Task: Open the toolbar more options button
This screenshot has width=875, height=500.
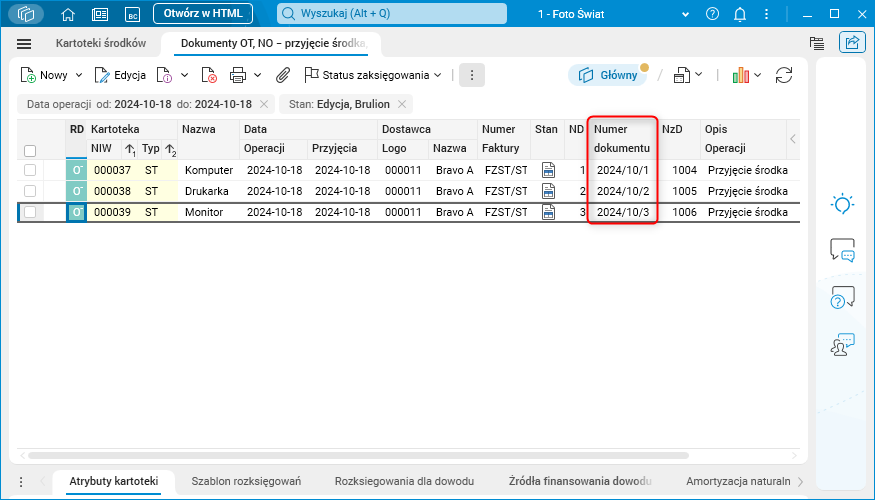Action: [472, 75]
